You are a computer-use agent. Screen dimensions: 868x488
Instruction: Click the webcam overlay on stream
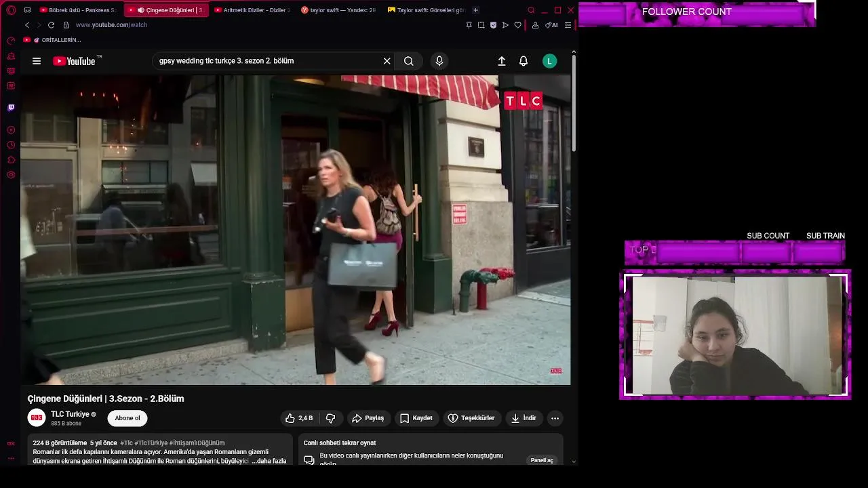click(x=735, y=335)
